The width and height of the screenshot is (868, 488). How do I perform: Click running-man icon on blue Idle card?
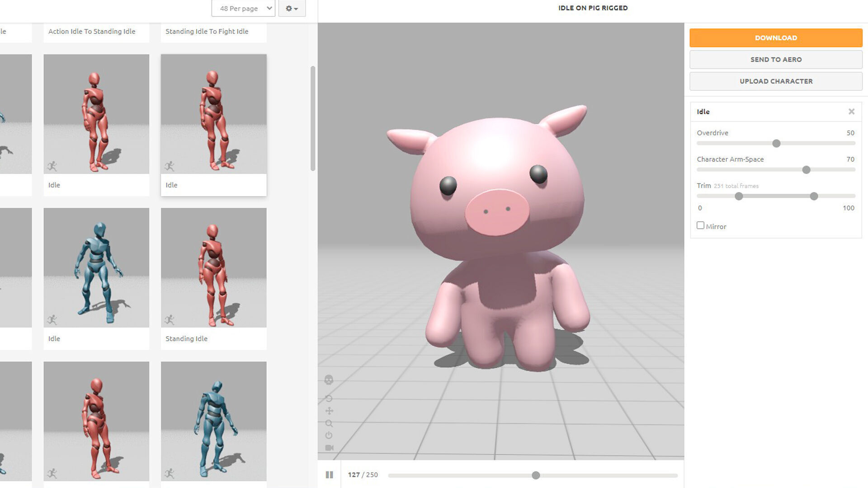[x=52, y=320]
